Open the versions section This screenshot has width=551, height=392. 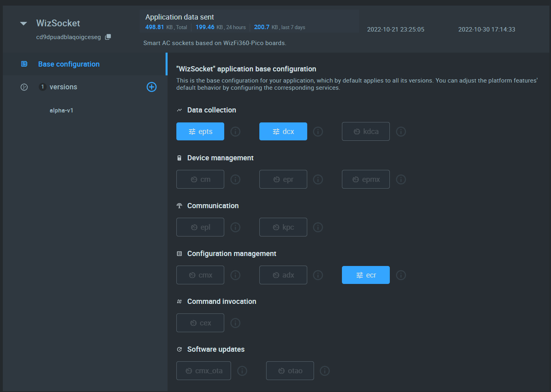tap(63, 87)
